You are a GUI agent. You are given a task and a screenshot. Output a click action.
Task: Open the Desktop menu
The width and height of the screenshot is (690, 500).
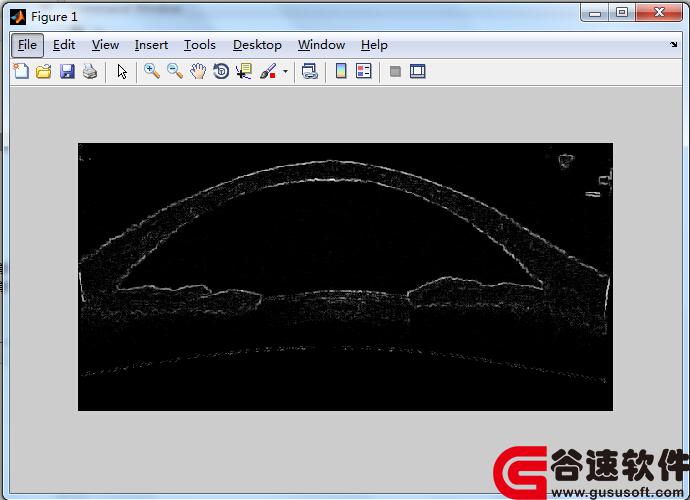[x=257, y=45]
